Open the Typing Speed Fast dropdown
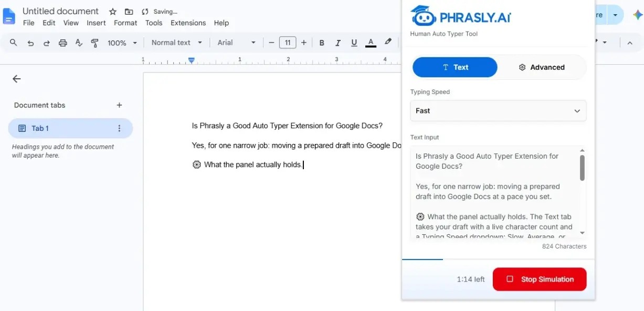Image resolution: width=644 pixels, height=311 pixels. click(498, 111)
